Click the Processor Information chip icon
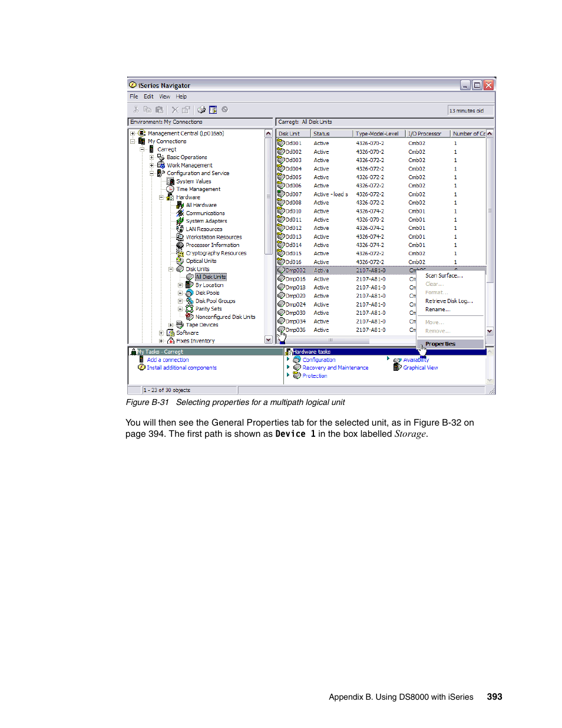562x728 pixels. [180, 245]
